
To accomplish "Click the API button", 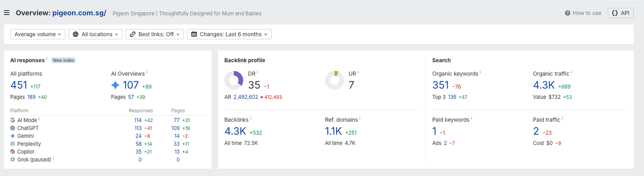I will [x=621, y=13].
